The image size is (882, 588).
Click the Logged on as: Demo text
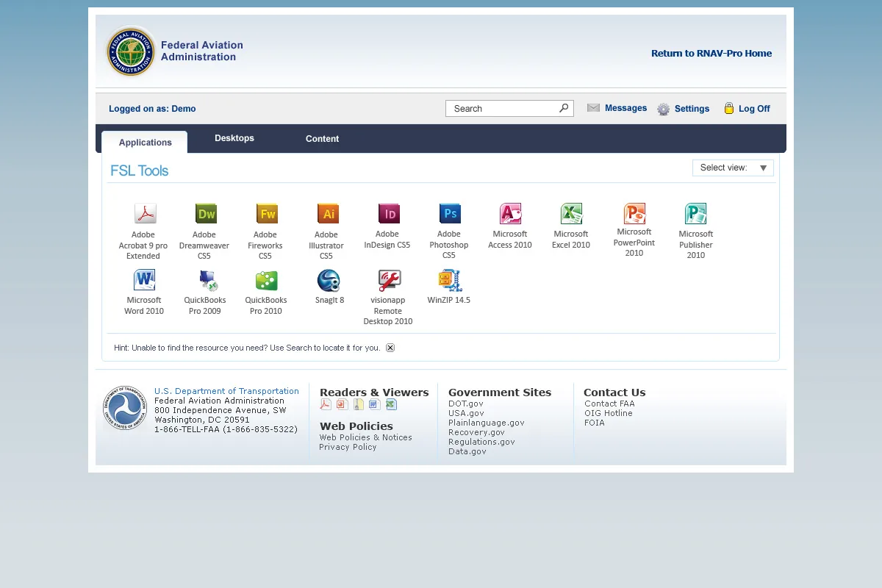point(152,109)
